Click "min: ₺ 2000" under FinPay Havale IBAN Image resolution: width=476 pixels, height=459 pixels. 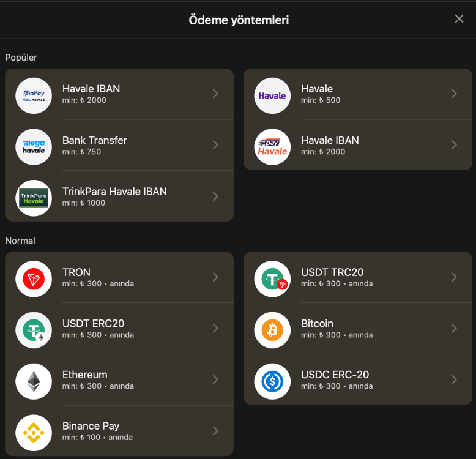pyautogui.click(x=84, y=100)
